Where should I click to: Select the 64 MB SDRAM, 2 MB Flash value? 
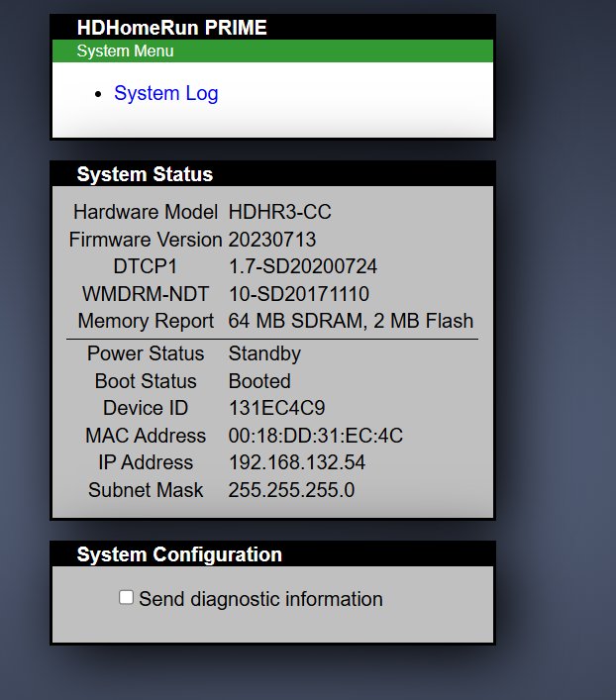point(351,321)
